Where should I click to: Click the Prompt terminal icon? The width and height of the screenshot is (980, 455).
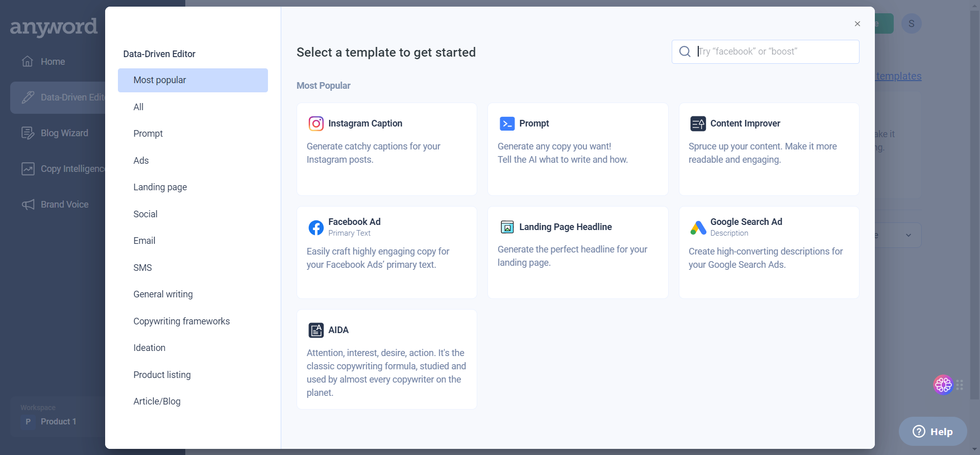tap(507, 123)
